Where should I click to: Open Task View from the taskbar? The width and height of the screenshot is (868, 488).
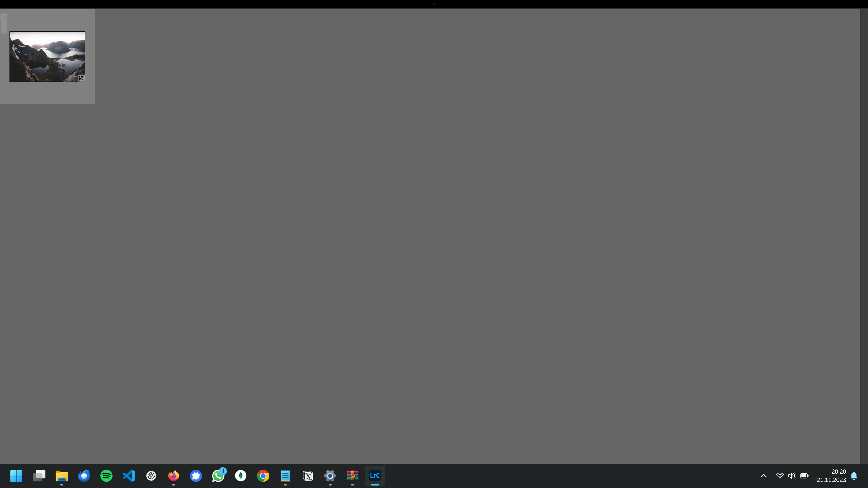(39, 476)
